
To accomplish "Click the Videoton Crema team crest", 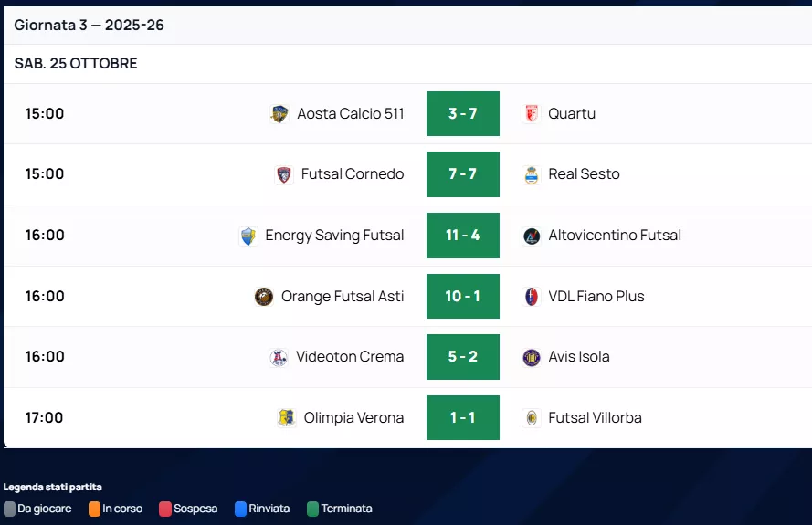I will (x=279, y=357).
